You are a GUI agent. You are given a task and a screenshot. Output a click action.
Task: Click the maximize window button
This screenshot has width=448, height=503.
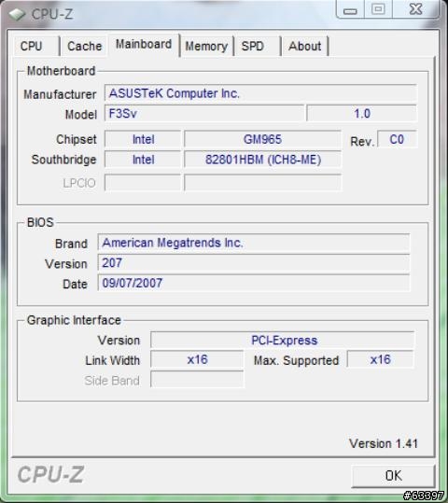378,9
